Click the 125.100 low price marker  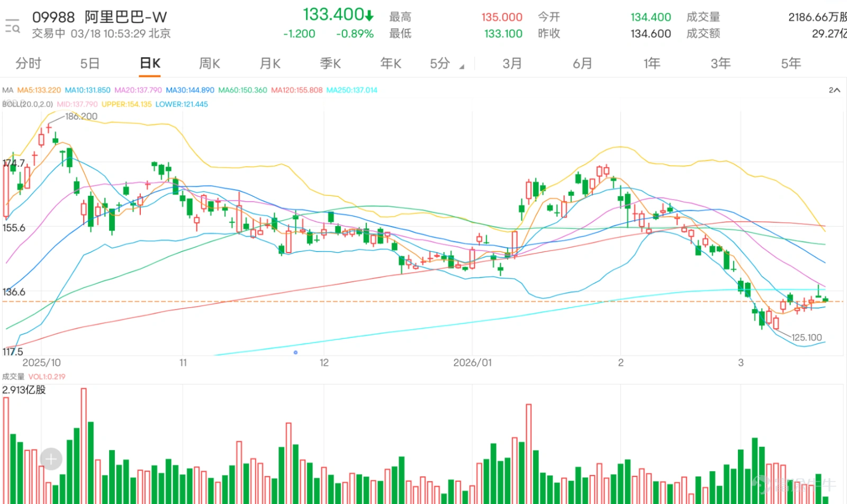pos(806,337)
